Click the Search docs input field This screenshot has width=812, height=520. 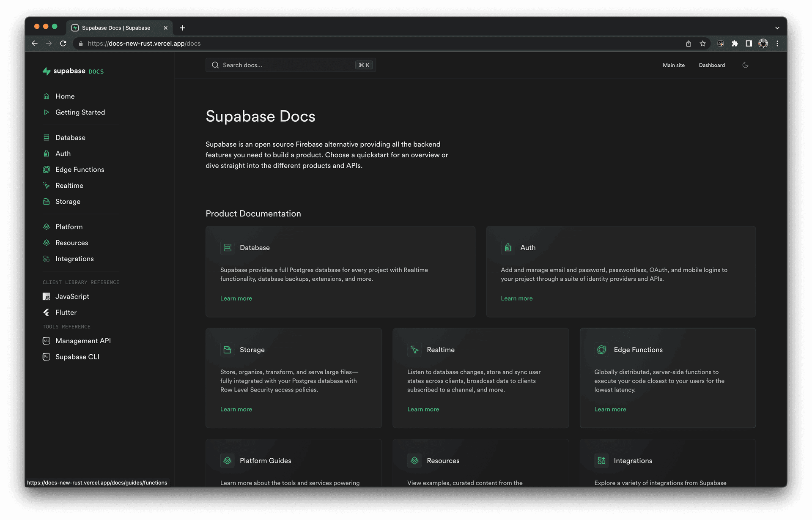tap(291, 65)
